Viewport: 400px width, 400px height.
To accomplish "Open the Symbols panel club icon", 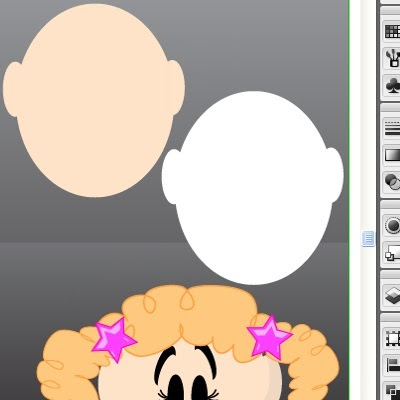I will [x=393, y=85].
